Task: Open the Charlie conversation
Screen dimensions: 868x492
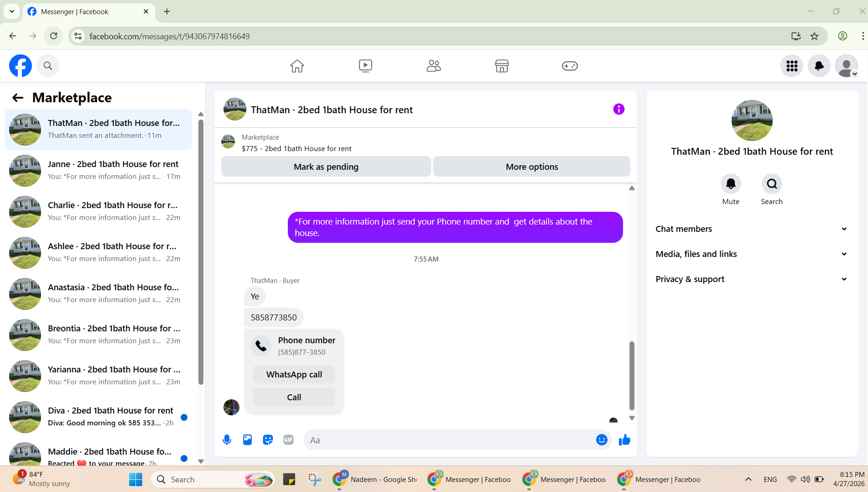Action: pyautogui.click(x=98, y=212)
